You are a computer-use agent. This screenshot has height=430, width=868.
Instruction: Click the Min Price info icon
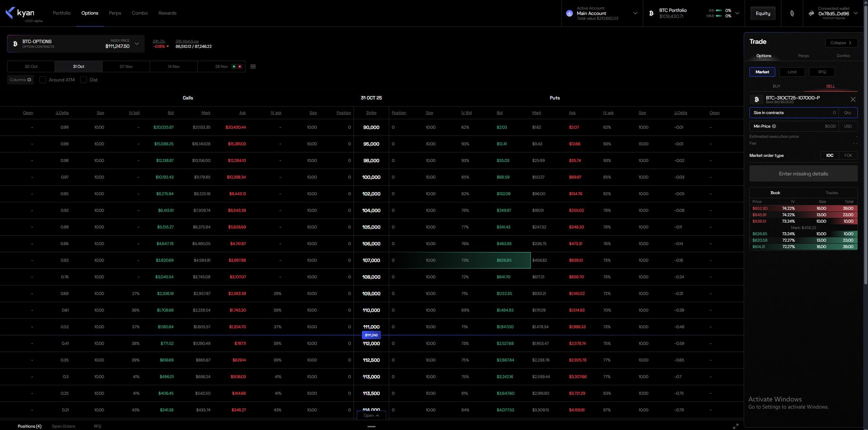(774, 126)
